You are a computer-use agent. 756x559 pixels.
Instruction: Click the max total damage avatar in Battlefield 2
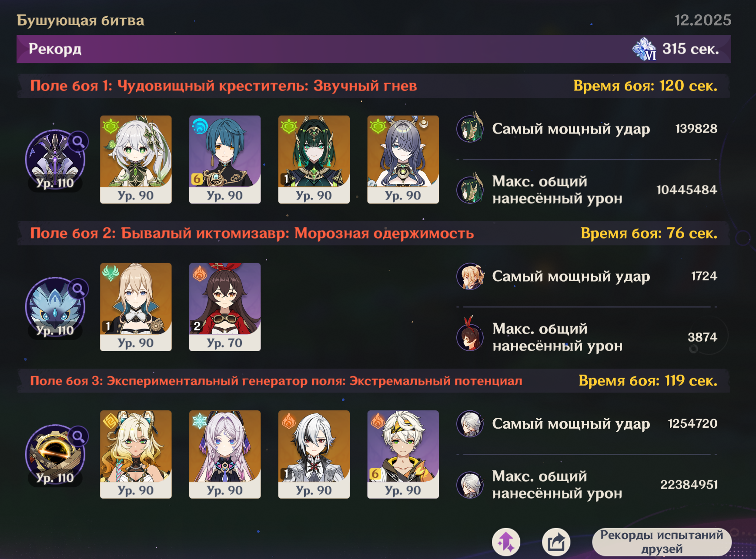(x=470, y=336)
